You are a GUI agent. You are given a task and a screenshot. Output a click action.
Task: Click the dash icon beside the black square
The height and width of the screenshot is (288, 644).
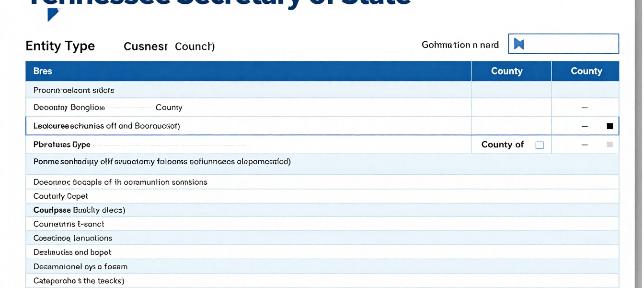pyautogui.click(x=585, y=126)
